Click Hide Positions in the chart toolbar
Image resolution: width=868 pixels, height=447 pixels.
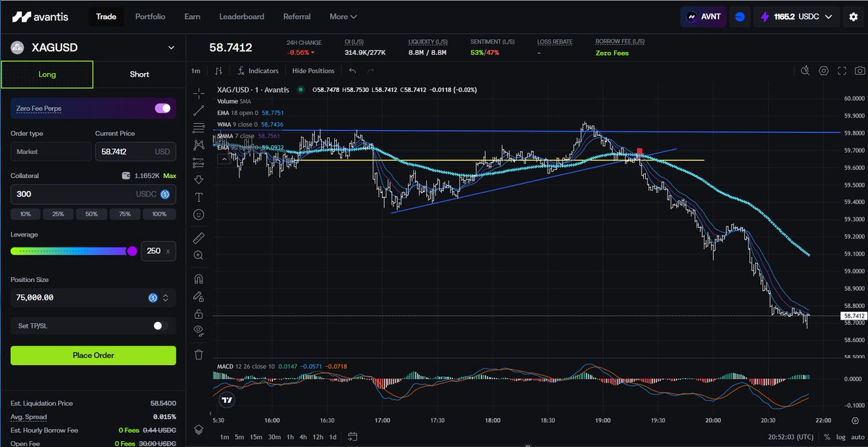313,71
